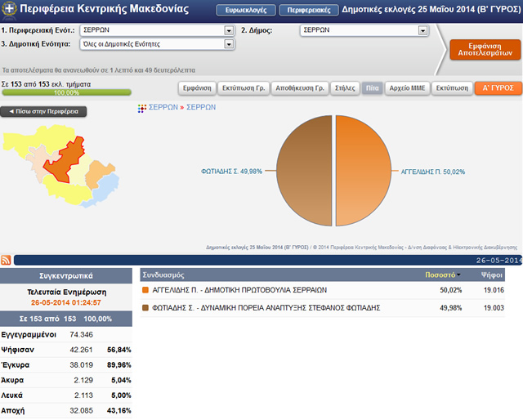
Task: Expand the Δήμος dropdown list
Action: tap(422, 30)
